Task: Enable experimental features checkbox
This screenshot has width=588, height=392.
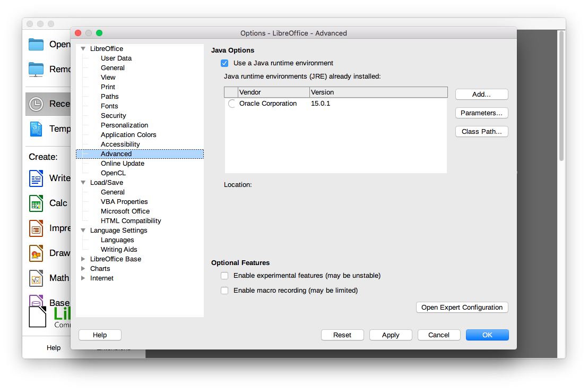Action: (x=224, y=276)
